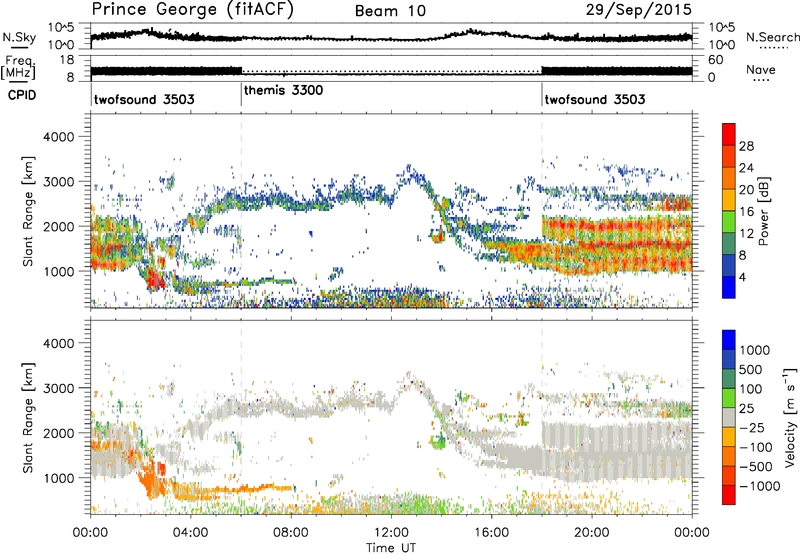Select the -100 label on Velocity colorbar

coord(756,447)
